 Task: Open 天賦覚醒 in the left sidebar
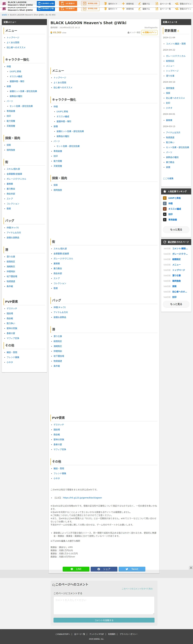[x=11, y=126]
